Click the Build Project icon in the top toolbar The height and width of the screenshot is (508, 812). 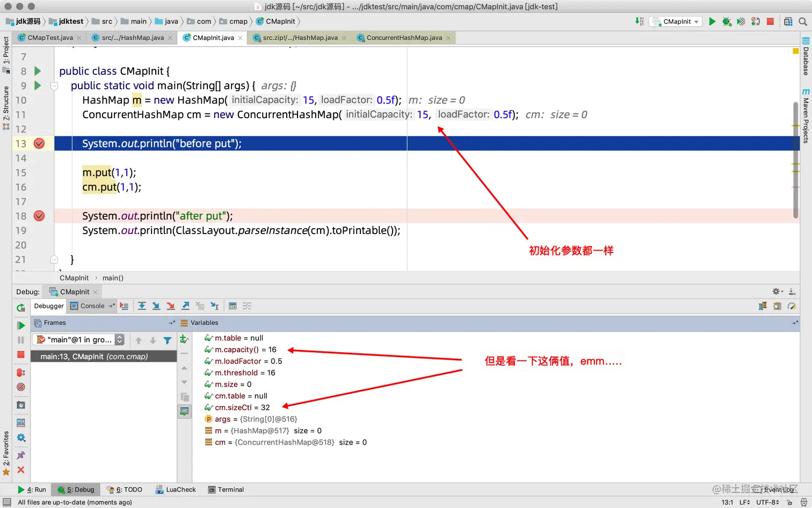tap(639, 21)
